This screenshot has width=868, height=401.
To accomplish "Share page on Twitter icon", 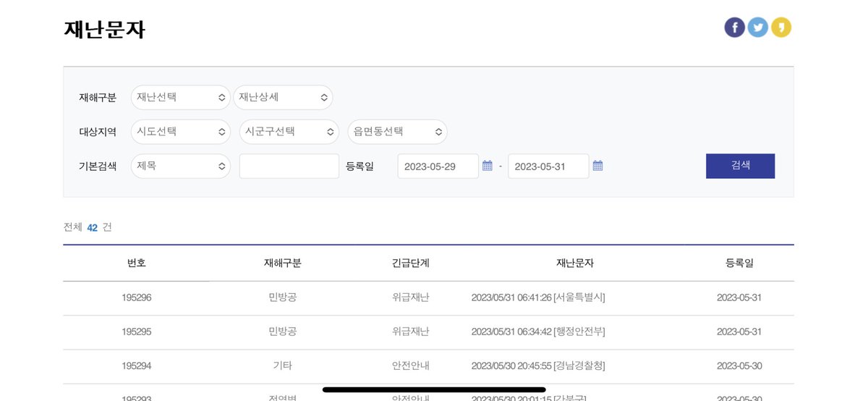I will pyautogui.click(x=758, y=28).
